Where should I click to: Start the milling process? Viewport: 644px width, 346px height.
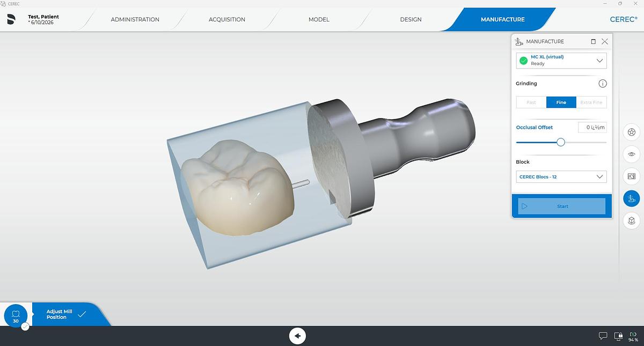tap(561, 206)
